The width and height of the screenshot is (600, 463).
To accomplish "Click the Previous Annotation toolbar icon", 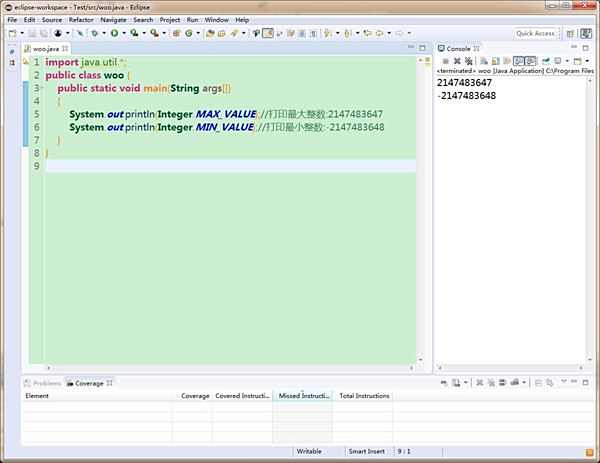I will coord(347,34).
